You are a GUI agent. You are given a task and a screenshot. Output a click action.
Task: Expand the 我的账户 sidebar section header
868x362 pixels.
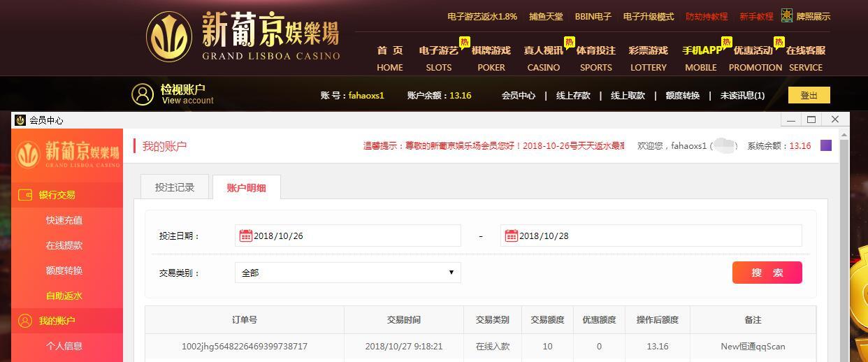pyautogui.click(x=67, y=321)
